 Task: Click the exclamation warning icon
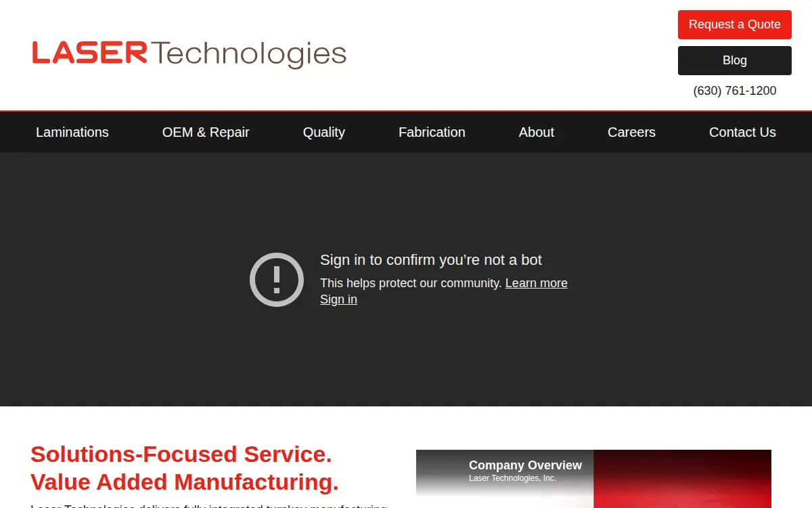[x=277, y=280]
